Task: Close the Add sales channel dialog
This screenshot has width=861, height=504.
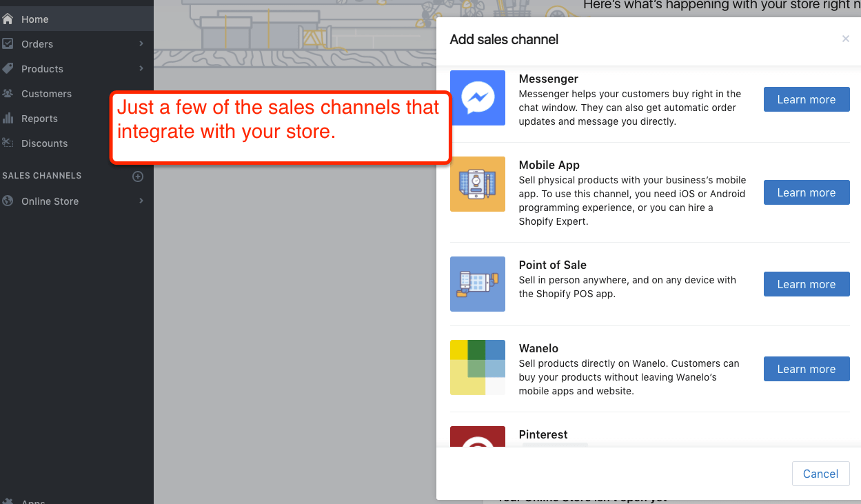Action: [846, 39]
